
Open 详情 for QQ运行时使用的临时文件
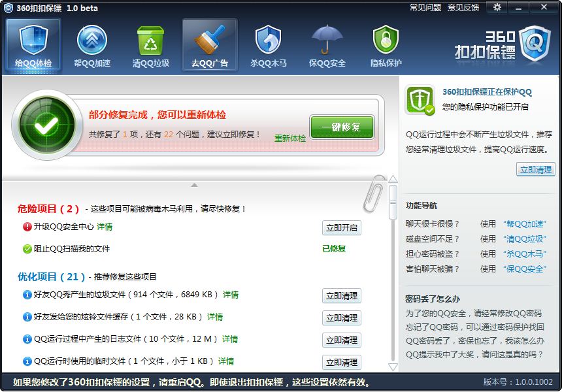coord(226,361)
